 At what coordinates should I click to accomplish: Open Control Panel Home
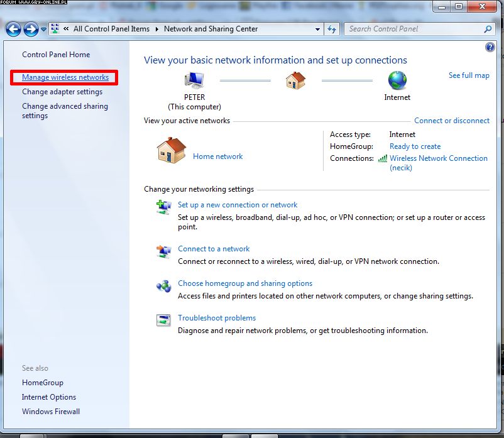coord(56,55)
